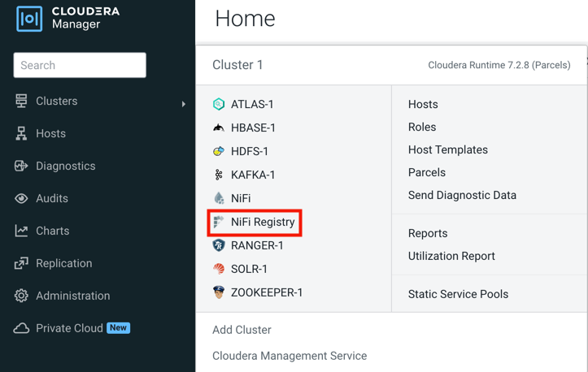Focus the Search input field

(x=80, y=65)
